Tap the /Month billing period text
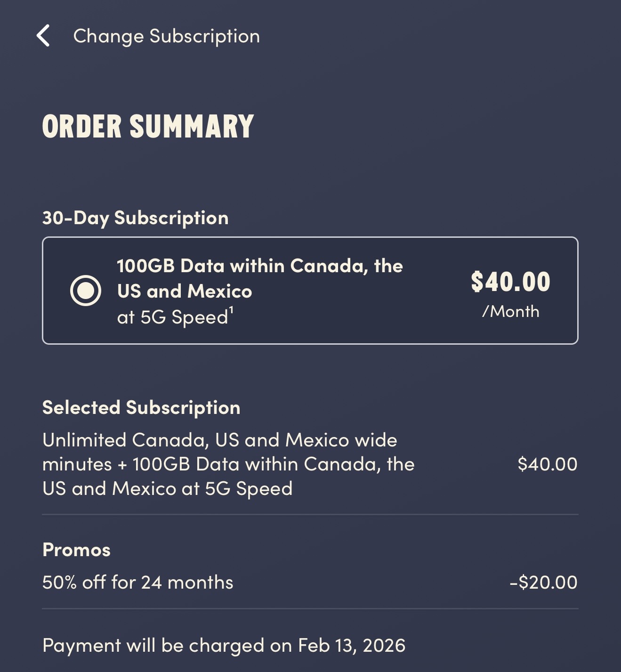 (x=510, y=311)
